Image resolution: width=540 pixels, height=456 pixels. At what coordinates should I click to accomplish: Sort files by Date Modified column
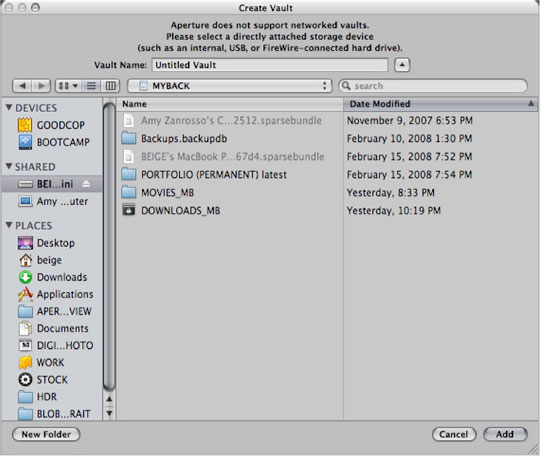(x=440, y=104)
